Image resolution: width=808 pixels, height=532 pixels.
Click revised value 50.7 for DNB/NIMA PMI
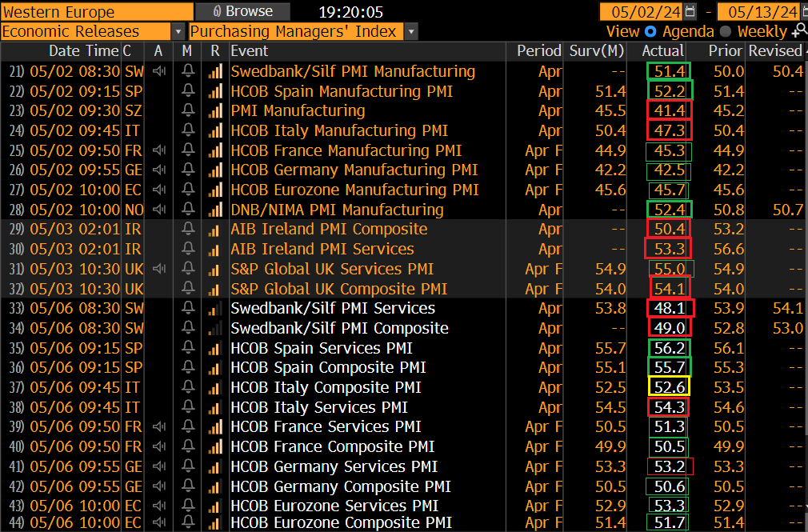pyautogui.click(x=788, y=210)
